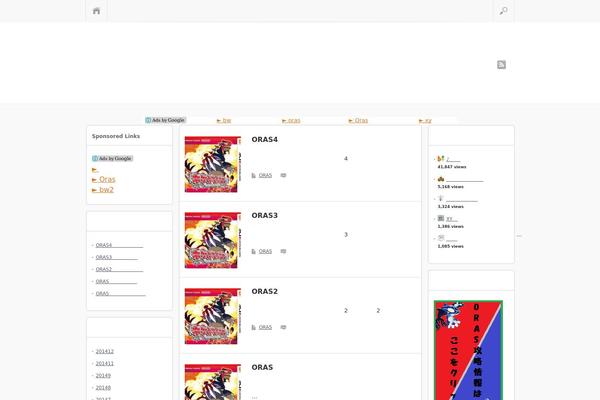Click the icon of the 1,386 views post

(x=441, y=218)
